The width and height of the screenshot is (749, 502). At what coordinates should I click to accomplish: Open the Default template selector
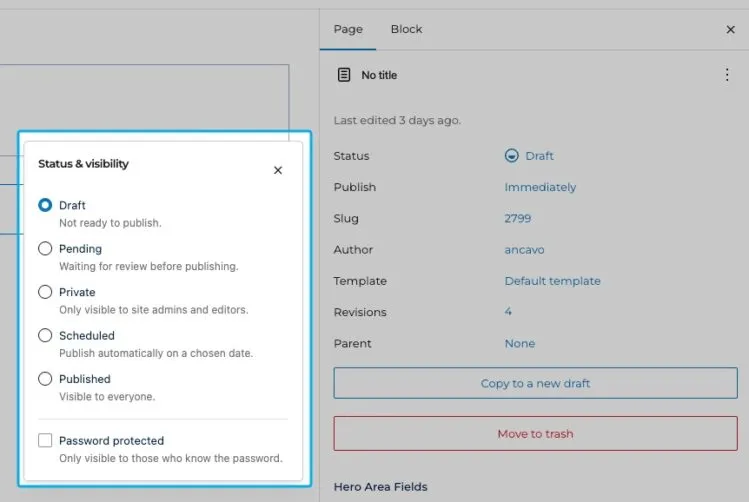553,281
